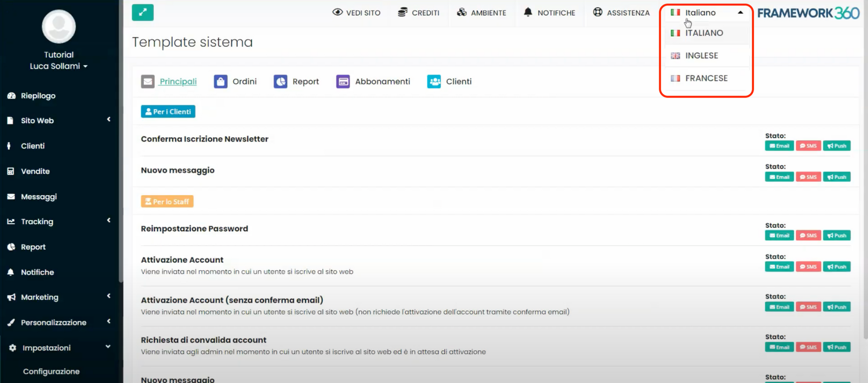
Task: Click the Framework360 logo
Action: click(808, 13)
